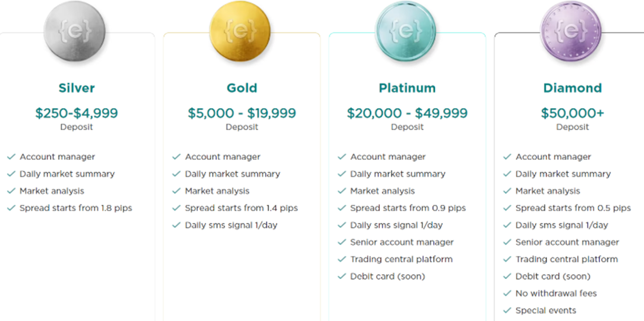Image resolution: width=644 pixels, height=321 pixels.
Task: Click checkmark beside Silver's Account manager
Action: (11, 157)
